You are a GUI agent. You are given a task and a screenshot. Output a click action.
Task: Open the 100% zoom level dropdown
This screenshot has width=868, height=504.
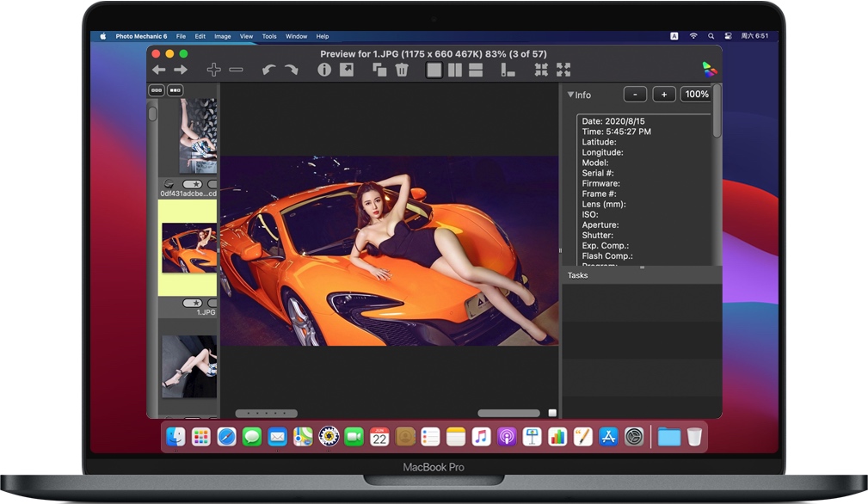pyautogui.click(x=696, y=94)
